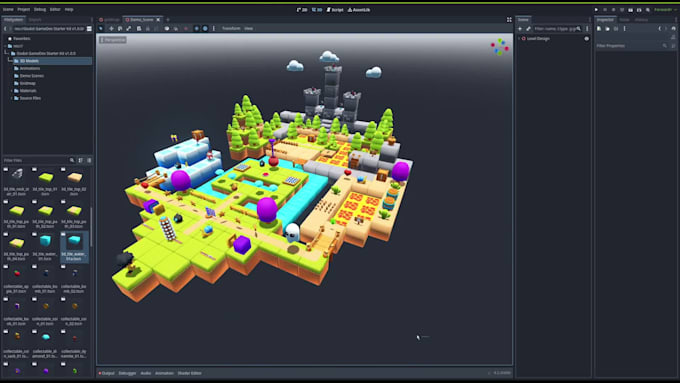The width and height of the screenshot is (680, 383).
Task: Expand the Level Design node
Action: point(519,39)
